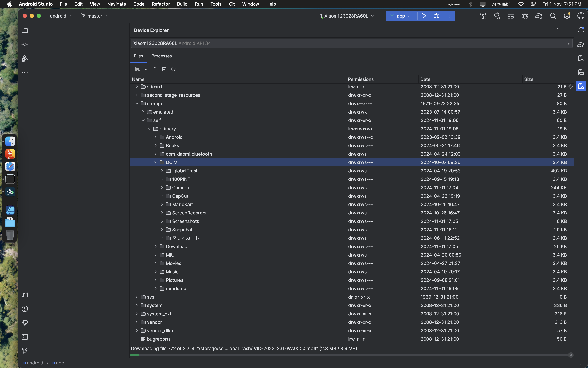Open the Structure tool window in left sidebar

25,58
